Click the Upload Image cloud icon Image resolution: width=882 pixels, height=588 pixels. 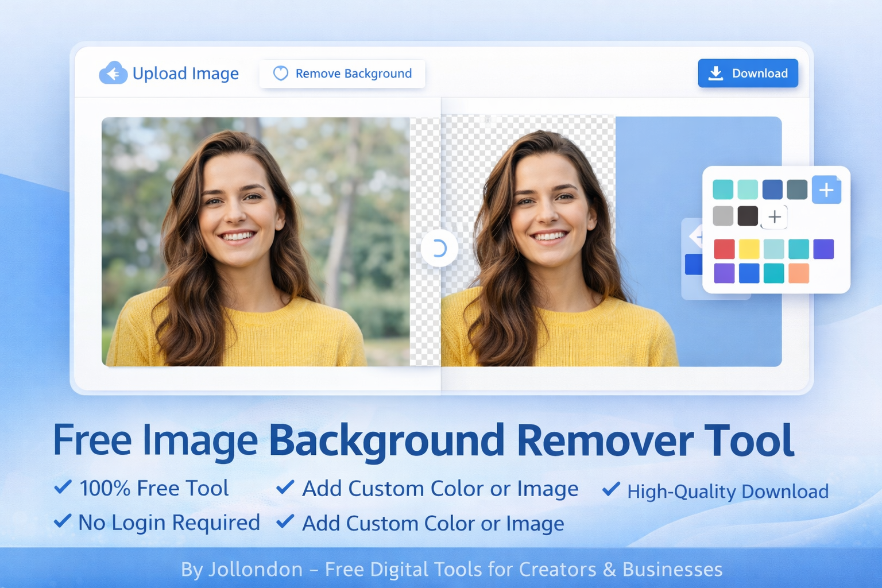pos(113,73)
